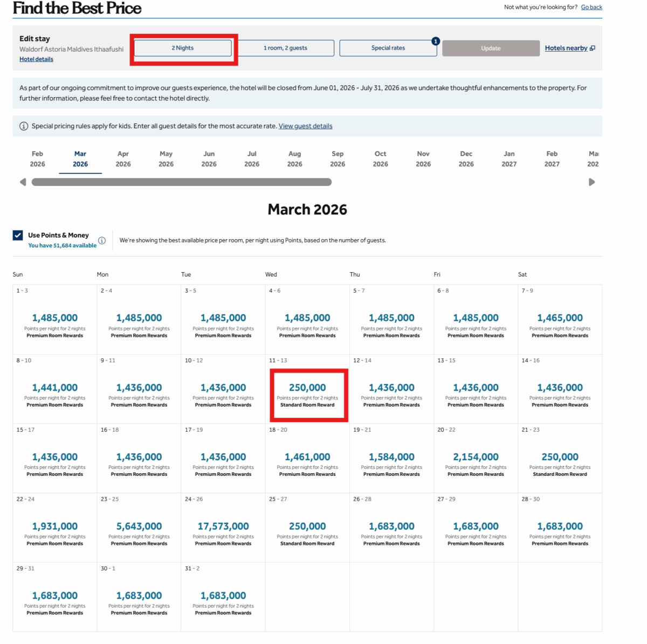Follow the View guest details link
This screenshot has width=647, height=644.
click(x=305, y=126)
